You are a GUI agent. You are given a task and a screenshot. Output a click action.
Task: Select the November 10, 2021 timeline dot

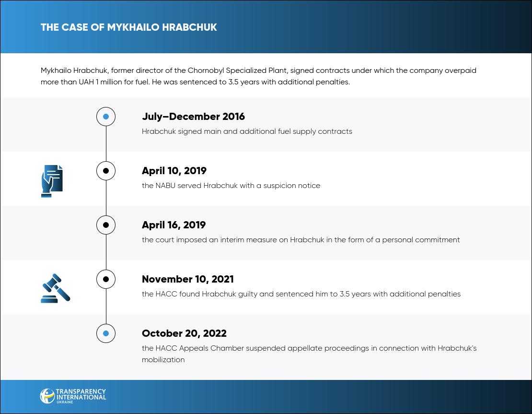coord(106,279)
